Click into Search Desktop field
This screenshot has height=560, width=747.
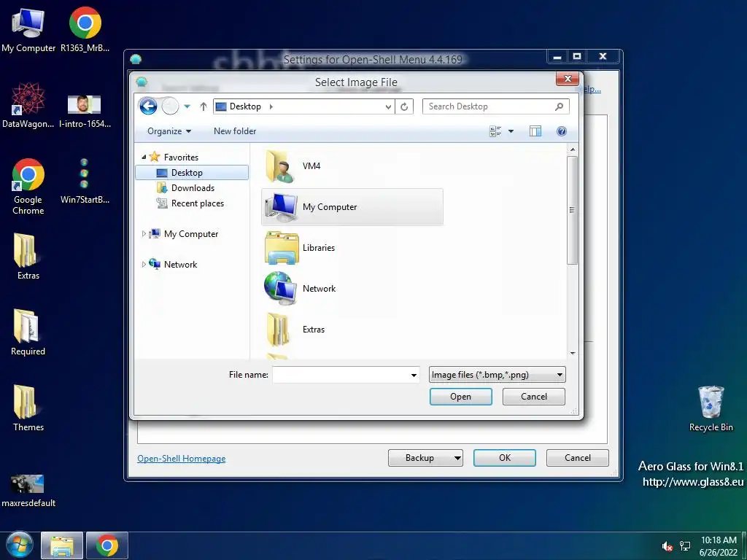click(495, 106)
